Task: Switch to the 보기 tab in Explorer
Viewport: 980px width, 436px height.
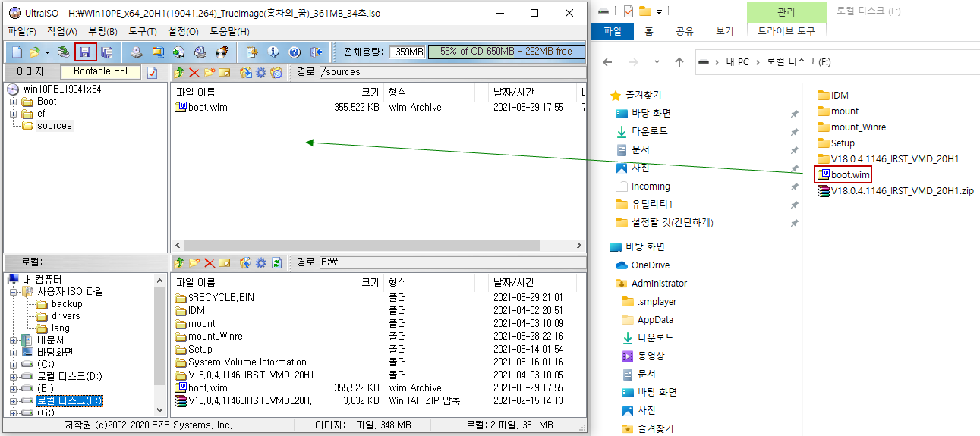Action: [x=725, y=31]
